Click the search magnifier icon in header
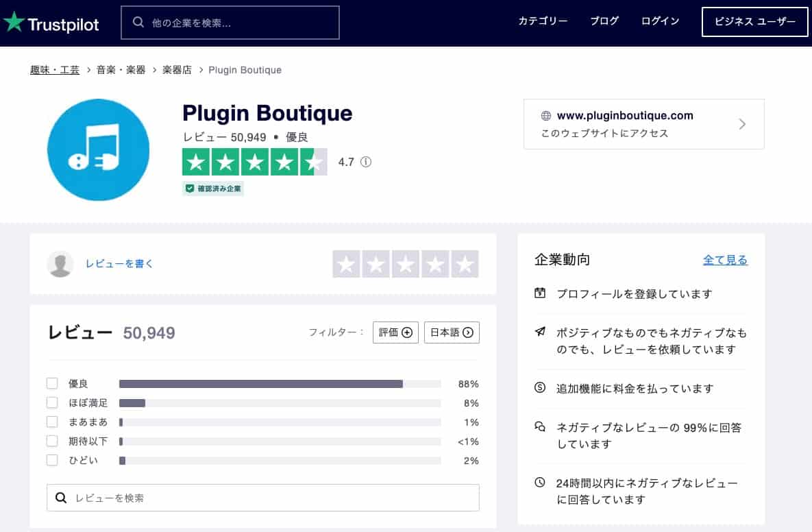The width and height of the screenshot is (812, 532). click(x=138, y=22)
